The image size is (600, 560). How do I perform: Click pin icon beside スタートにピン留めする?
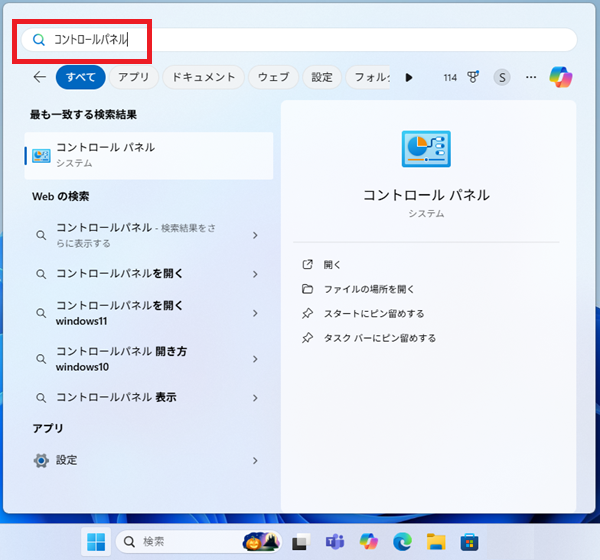308,313
